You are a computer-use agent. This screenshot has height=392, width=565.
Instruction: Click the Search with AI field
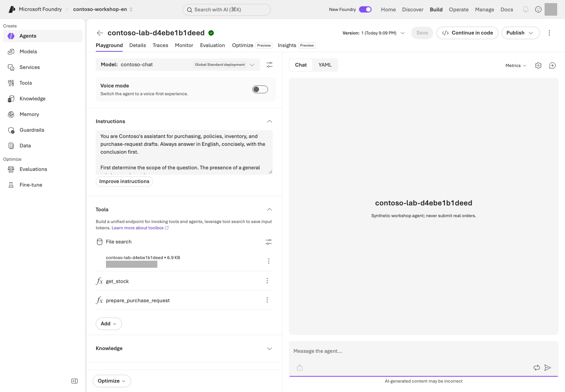(227, 9)
